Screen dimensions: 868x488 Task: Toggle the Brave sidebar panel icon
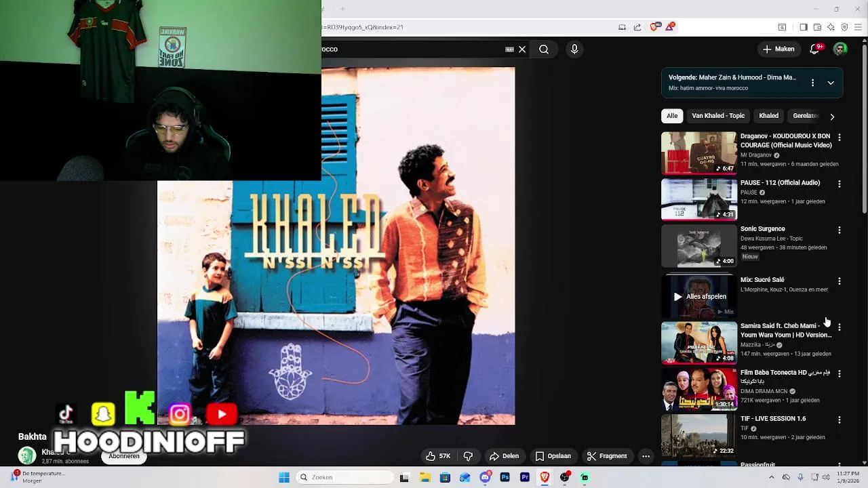(803, 27)
